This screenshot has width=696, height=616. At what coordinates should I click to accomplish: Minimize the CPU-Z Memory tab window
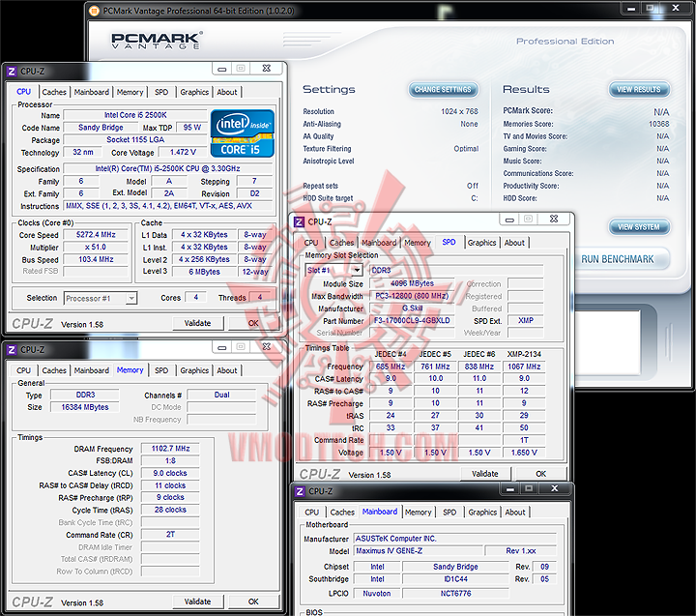click(x=222, y=347)
